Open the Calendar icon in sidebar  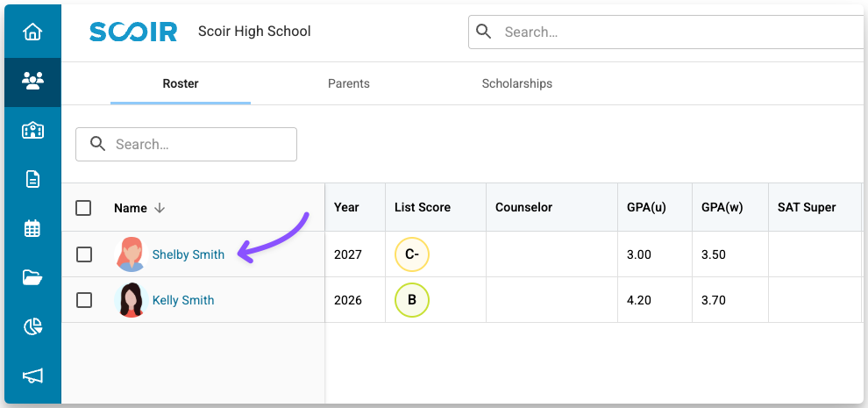pos(32,229)
